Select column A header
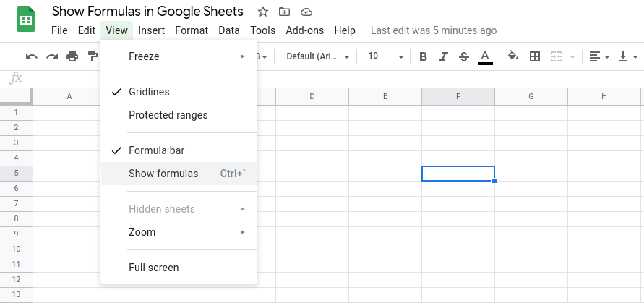644x303 pixels. 69,97
